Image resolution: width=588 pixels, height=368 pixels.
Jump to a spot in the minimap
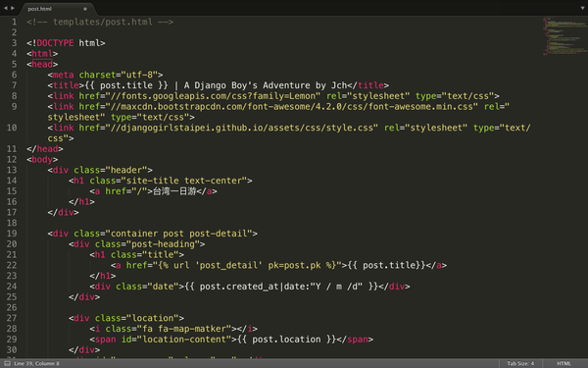pos(564,35)
